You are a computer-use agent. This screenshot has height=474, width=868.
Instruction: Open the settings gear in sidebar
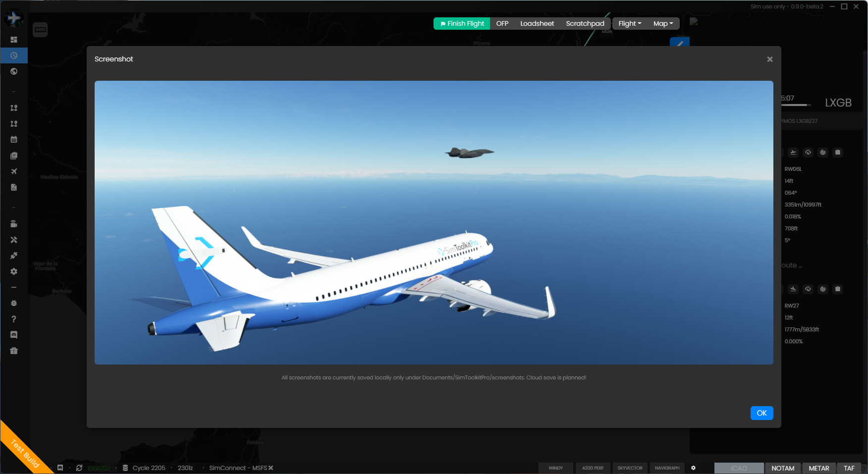pyautogui.click(x=14, y=271)
